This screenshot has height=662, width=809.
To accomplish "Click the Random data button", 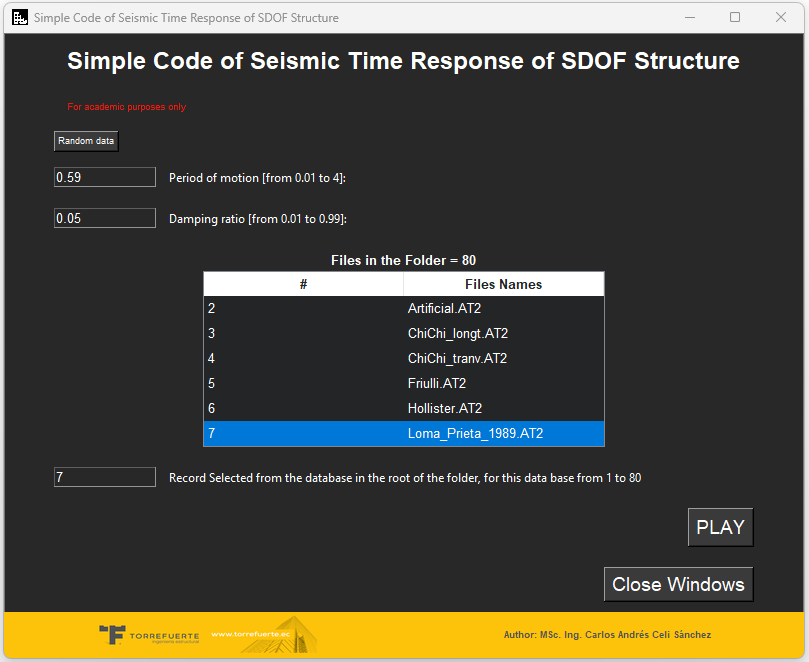I will coord(85,140).
